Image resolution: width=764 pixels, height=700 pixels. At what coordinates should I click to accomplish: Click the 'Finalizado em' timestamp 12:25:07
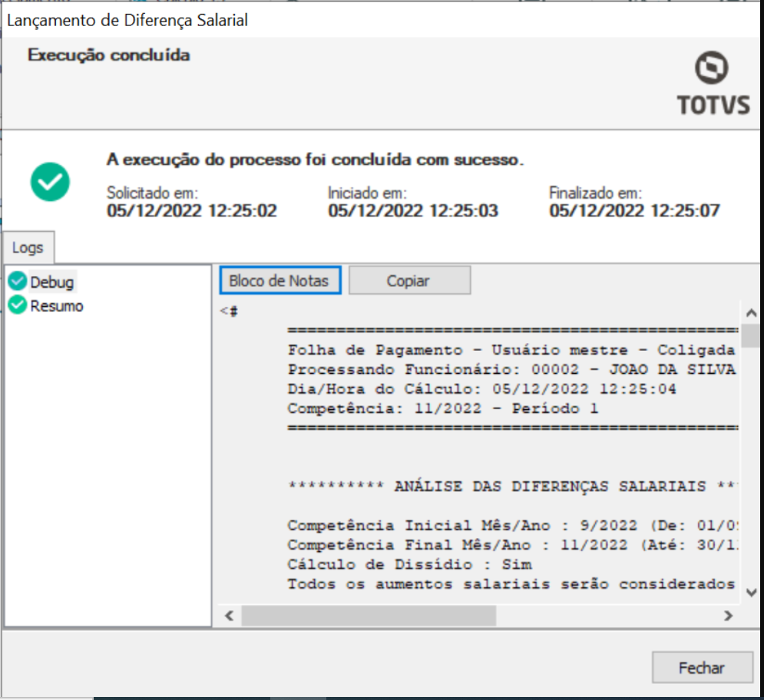(634, 211)
